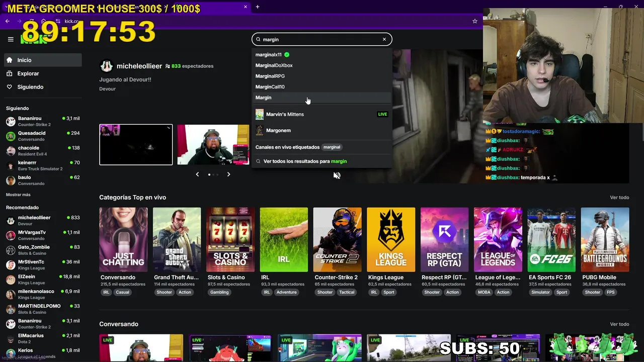Viewport: 644px width, 362px height.
Task: Select suggestion MarginalRPG
Action: point(322,76)
